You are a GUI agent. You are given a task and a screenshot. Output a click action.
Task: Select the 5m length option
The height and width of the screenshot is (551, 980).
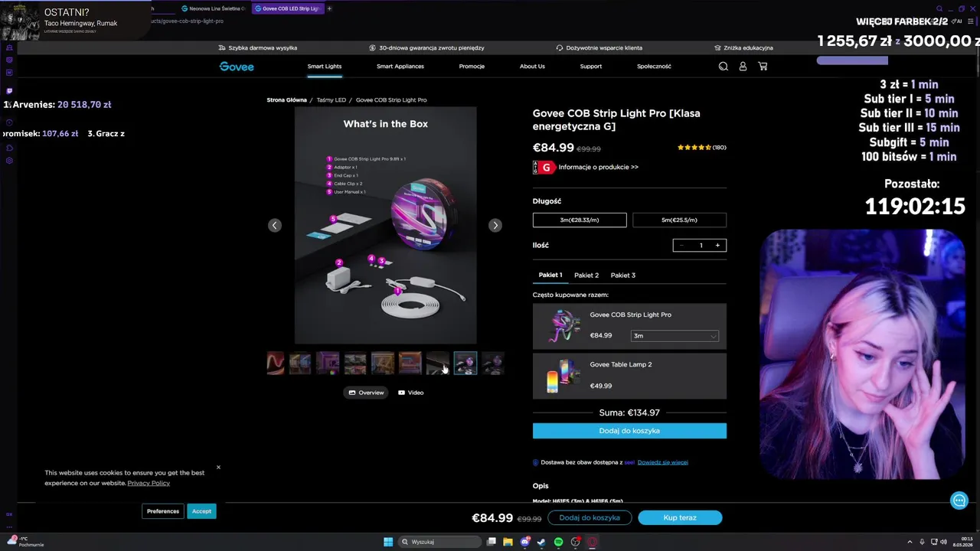(x=679, y=220)
